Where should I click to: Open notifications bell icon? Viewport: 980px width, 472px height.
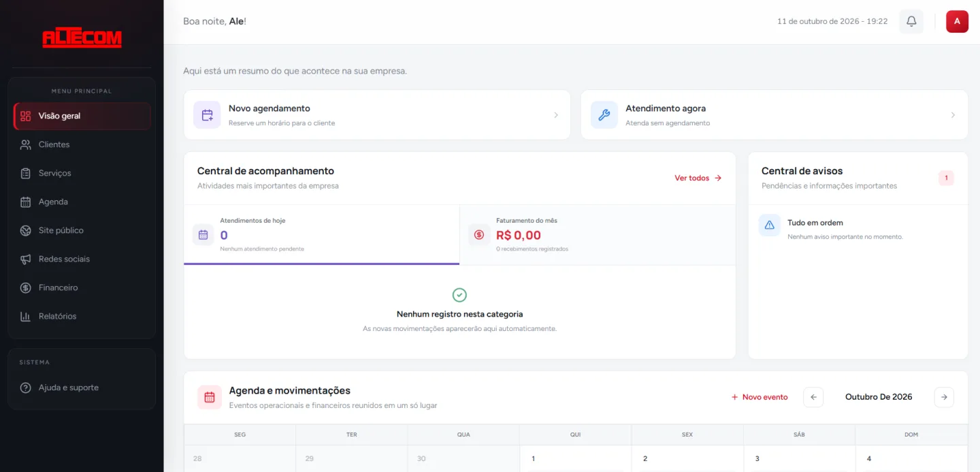point(911,21)
